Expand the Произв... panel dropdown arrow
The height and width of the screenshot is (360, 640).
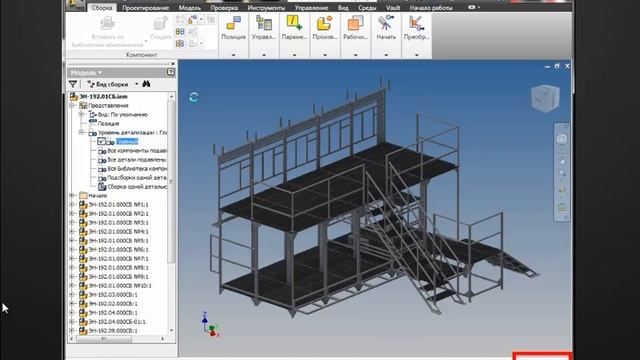(x=325, y=55)
